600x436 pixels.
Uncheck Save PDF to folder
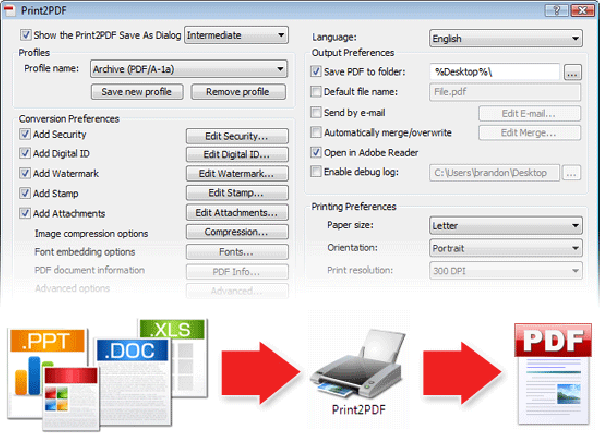[x=316, y=72]
